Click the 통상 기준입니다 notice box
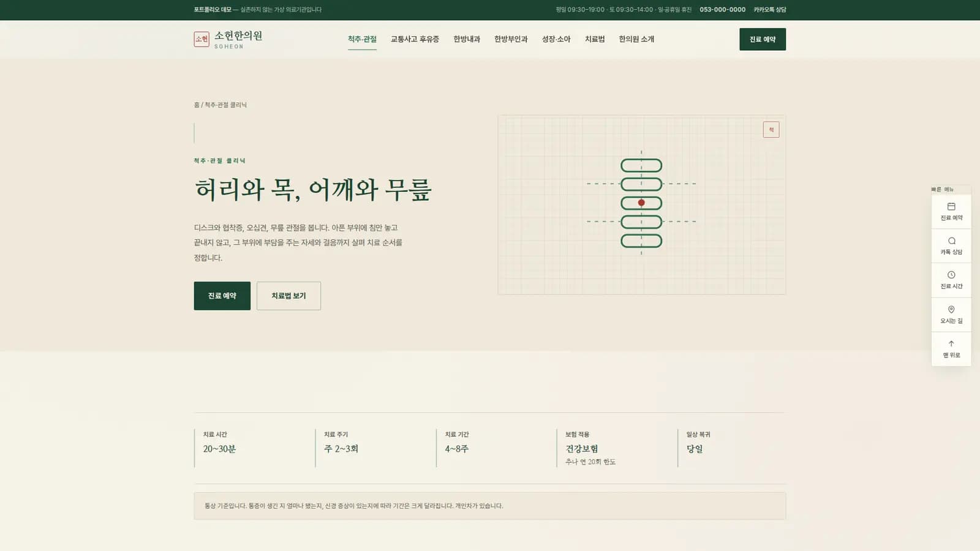This screenshot has height=551, width=980. point(490,506)
